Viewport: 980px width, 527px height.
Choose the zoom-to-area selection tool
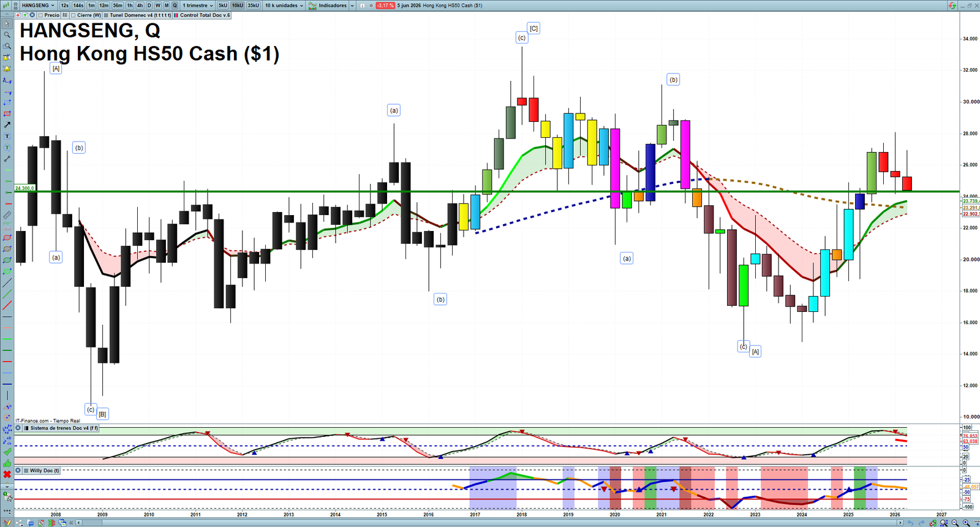pyautogui.click(x=7, y=46)
